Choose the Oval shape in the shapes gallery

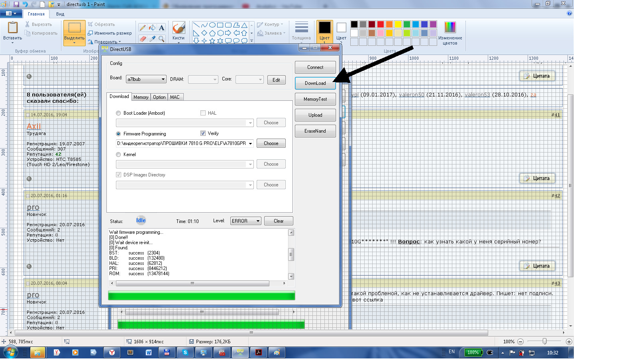(212, 25)
